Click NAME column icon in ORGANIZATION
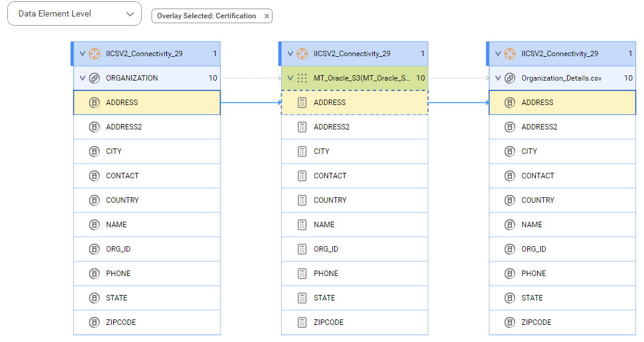 pyautogui.click(x=95, y=225)
